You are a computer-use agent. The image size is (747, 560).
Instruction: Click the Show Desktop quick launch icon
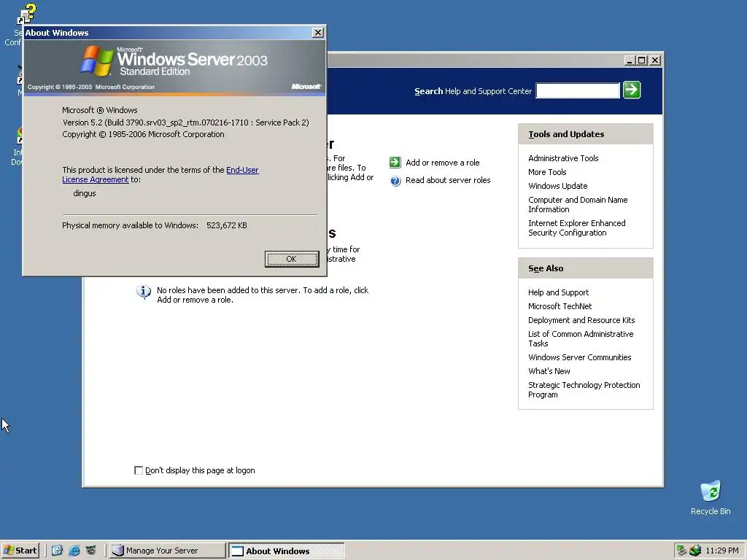click(57, 551)
